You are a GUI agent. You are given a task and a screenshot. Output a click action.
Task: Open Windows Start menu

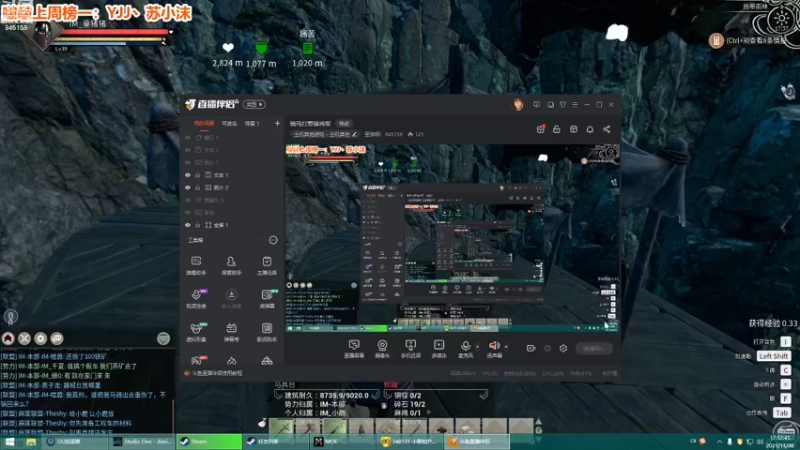pos(9,442)
